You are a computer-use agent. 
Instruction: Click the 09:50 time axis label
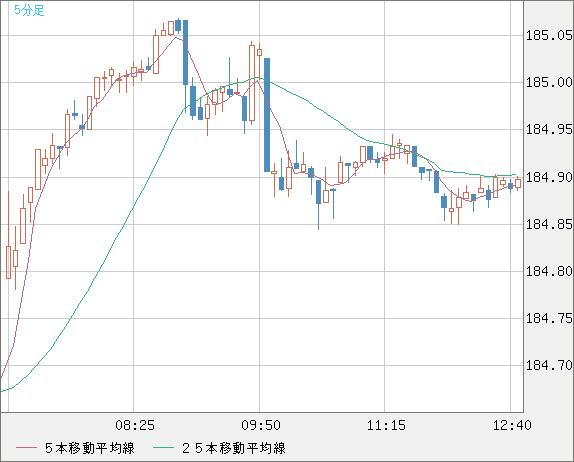pos(261,425)
